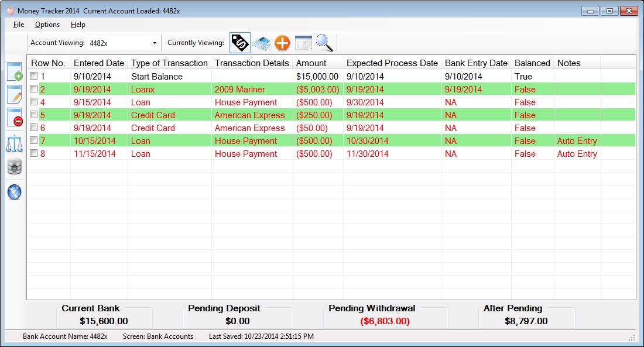Image resolution: width=644 pixels, height=347 pixels.
Task: Sort by the Notes column header
Action: [x=577, y=63]
